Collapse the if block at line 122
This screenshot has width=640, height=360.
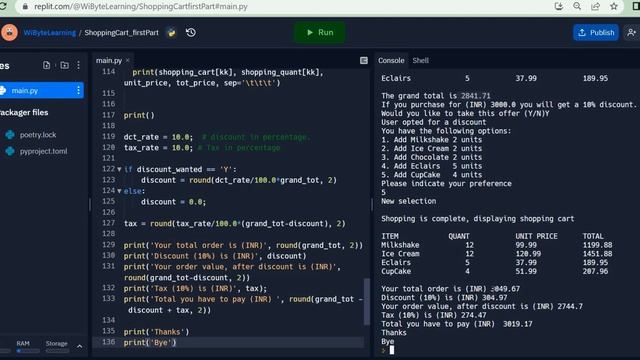pyautogui.click(x=119, y=169)
